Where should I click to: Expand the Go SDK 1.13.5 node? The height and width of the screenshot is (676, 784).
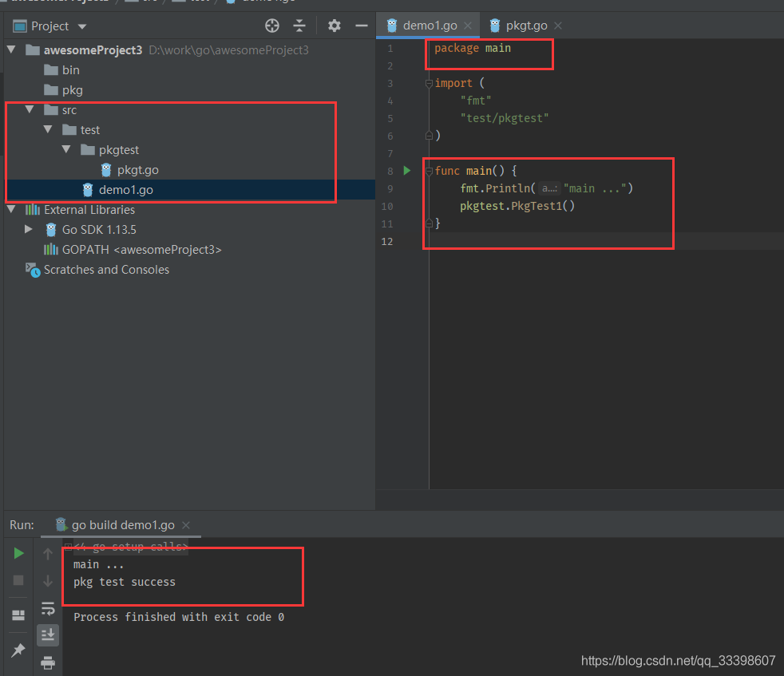click(30, 230)
